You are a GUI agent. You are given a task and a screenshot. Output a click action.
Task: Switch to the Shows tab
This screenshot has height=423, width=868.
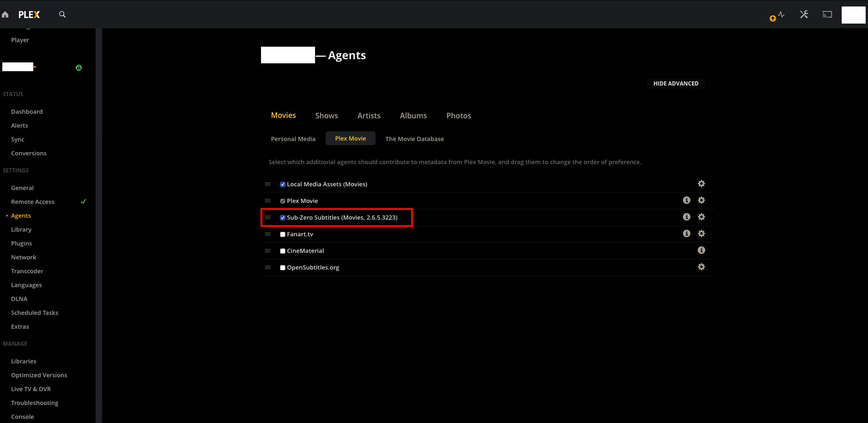326,116
